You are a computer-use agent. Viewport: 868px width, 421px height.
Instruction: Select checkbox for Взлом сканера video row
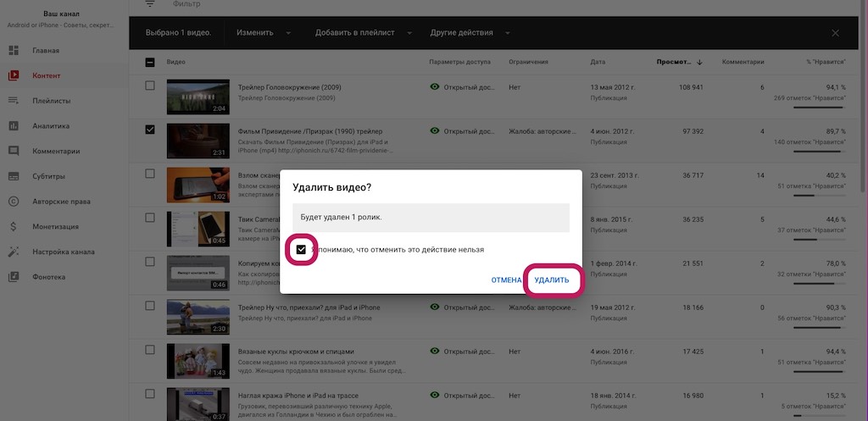(x=150, y=174)
